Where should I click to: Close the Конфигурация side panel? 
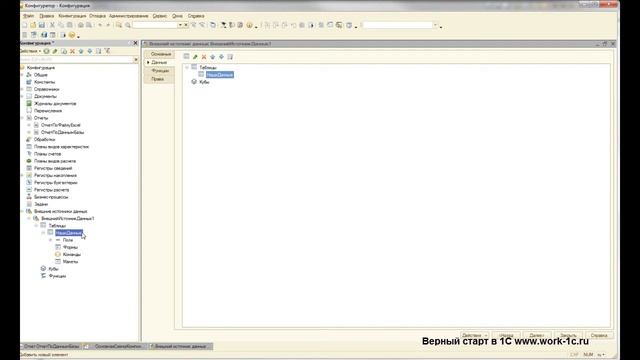click(136, 43)
